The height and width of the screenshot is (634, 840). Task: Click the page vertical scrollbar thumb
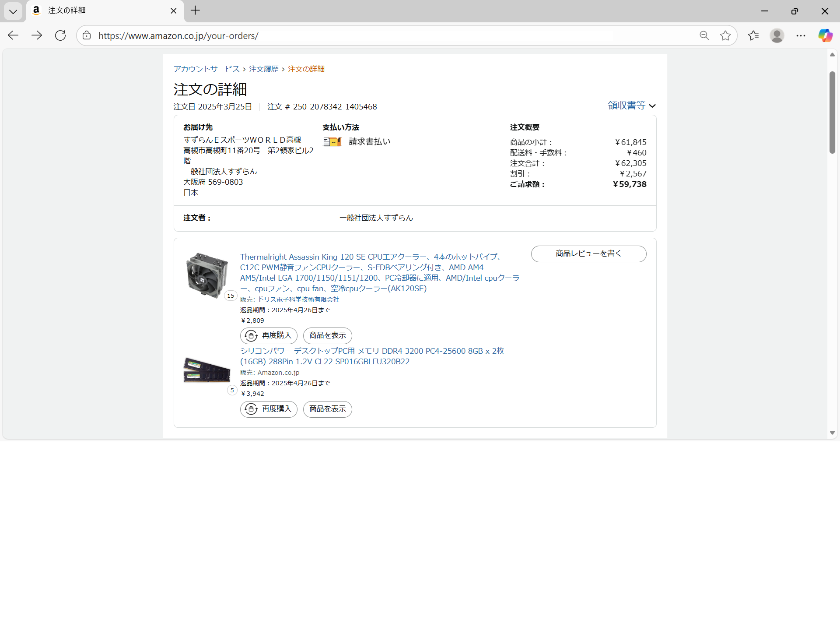pos(832,112)
